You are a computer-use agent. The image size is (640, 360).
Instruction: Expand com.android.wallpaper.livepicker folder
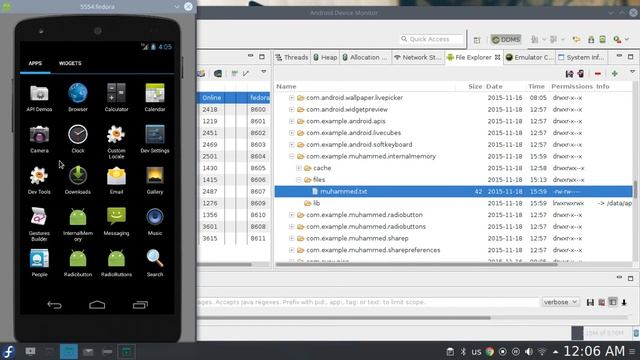coord(291,98)
